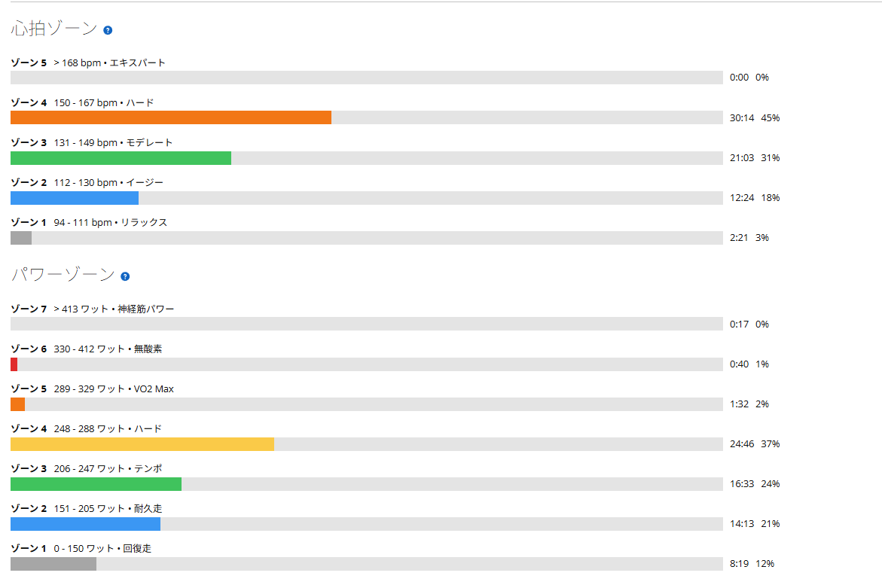Click the 心拍ゾーン section heading
Image resolution: width=882 pixels, height=588 pixels.
[54, 28]
